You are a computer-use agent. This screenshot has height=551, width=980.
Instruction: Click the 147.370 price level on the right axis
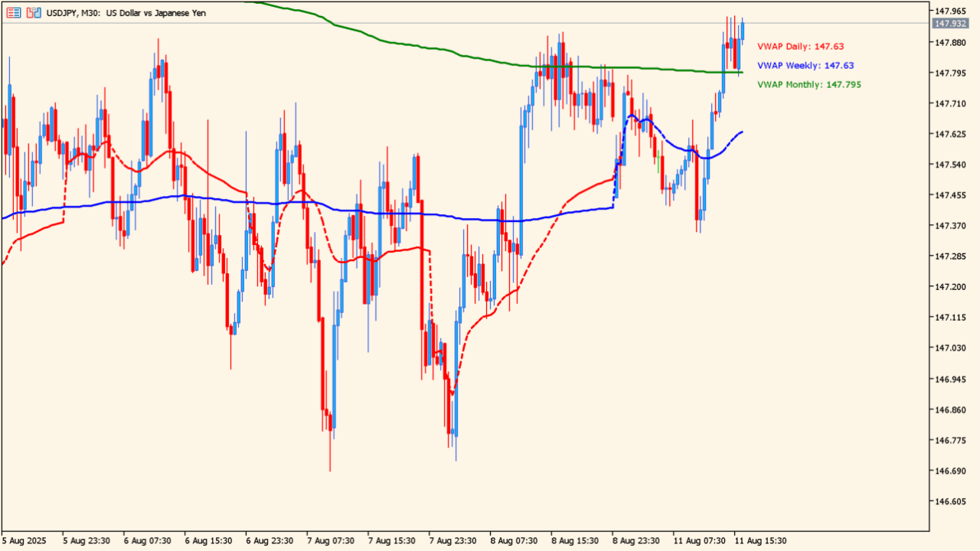[x=952, y=224]
